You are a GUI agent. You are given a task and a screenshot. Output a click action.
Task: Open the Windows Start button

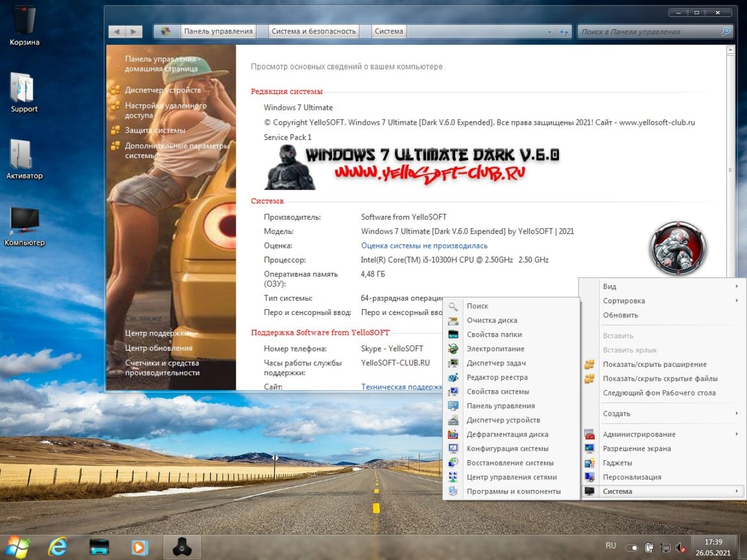(x=18, y=547)
